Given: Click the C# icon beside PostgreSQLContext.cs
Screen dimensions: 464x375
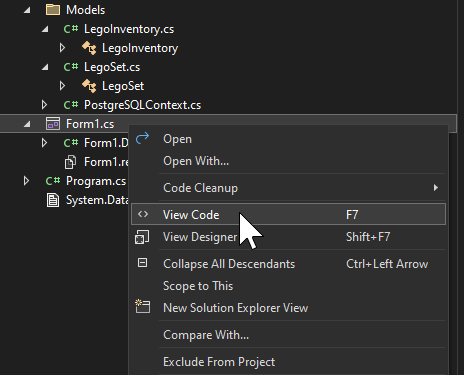Looking at the screenshot, I should 71,105.
